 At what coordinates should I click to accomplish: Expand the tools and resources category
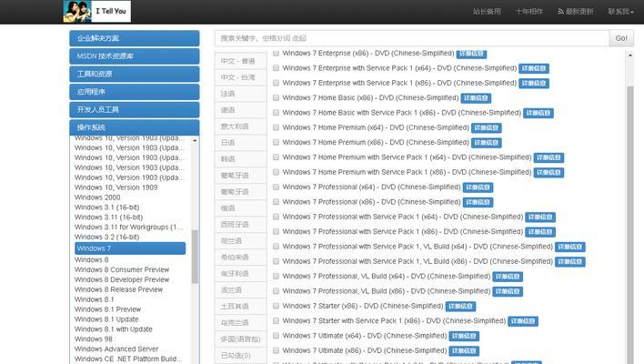(x=135, y=74)
